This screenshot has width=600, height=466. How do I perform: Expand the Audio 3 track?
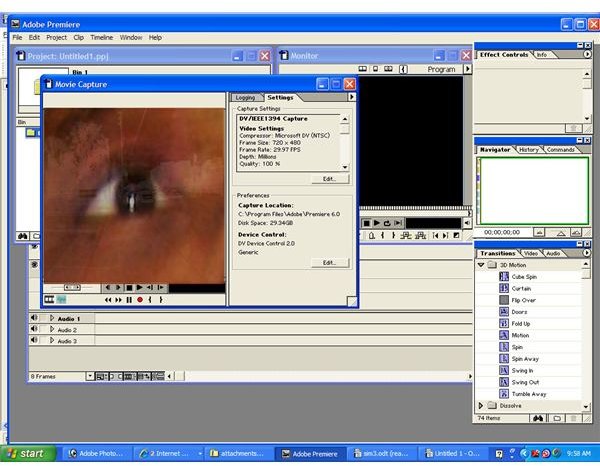52,340
